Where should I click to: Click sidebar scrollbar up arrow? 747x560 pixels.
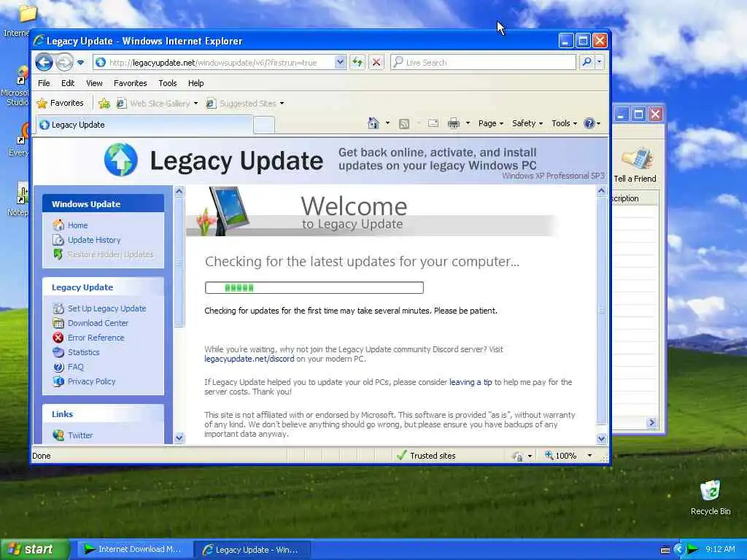(179, 192)
